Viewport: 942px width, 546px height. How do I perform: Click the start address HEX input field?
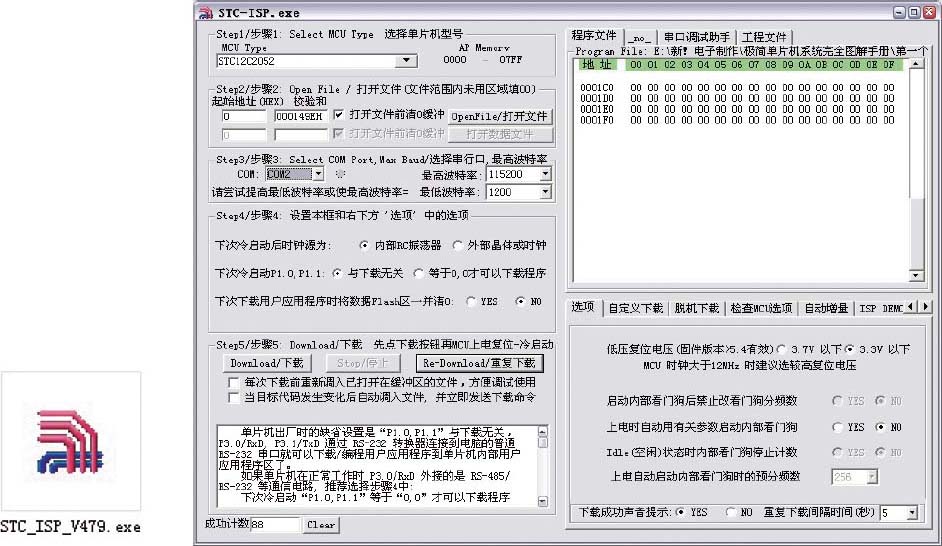coord(244,117)
